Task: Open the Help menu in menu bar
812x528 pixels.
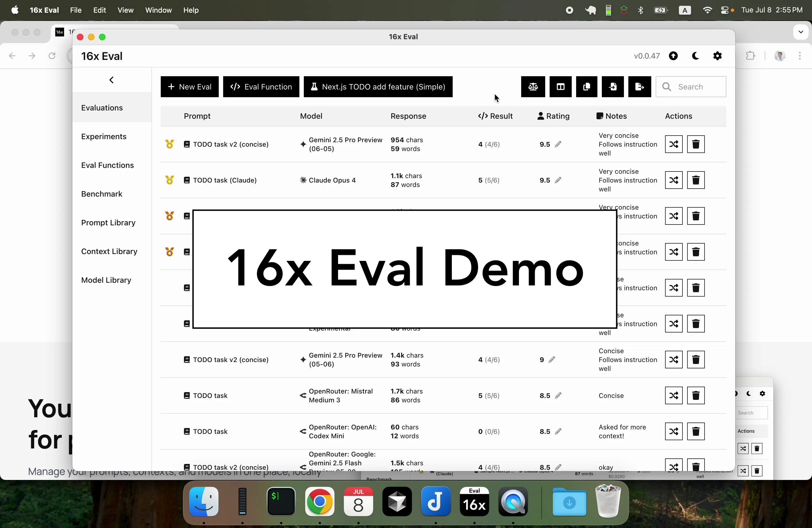Action: [x=191, y=10]
